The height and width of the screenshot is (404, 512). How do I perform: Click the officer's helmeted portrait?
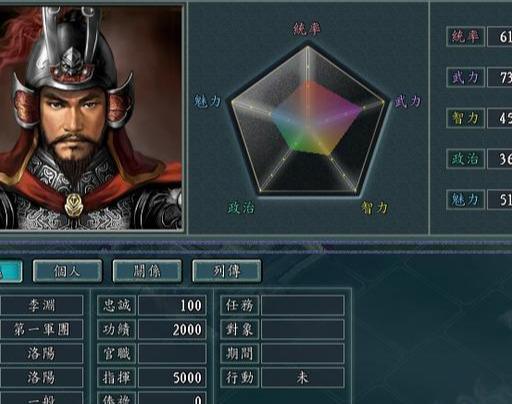pyautogui.click(x=91, y=117)
